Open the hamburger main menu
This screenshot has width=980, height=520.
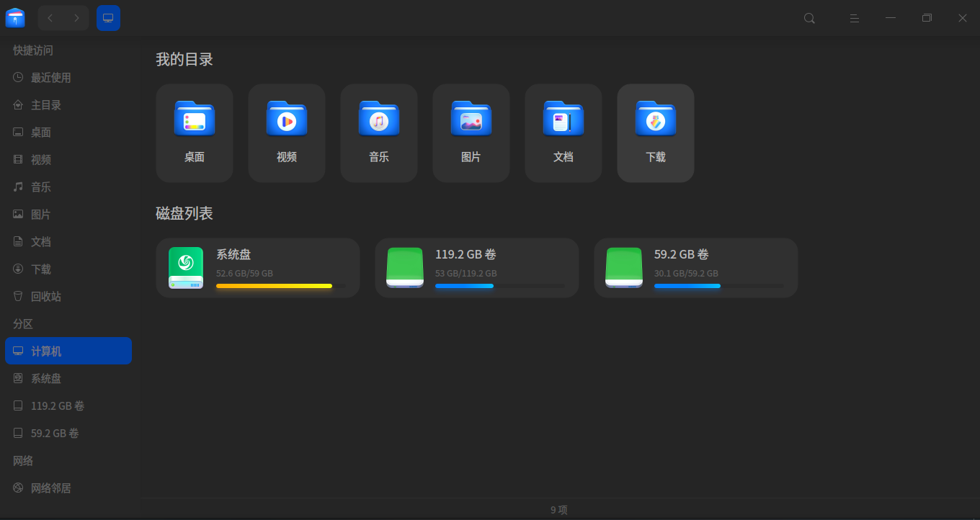tap(854, 18)
